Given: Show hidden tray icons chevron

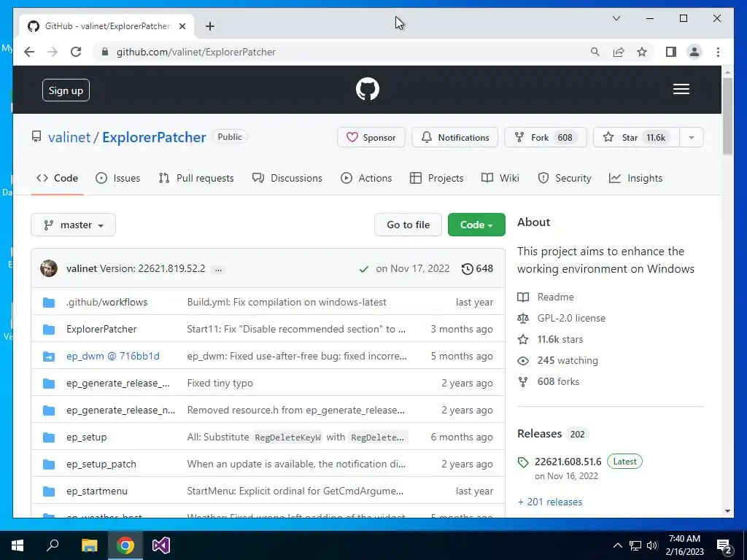Looking at the screenshot, I should [x=617, y=545].
